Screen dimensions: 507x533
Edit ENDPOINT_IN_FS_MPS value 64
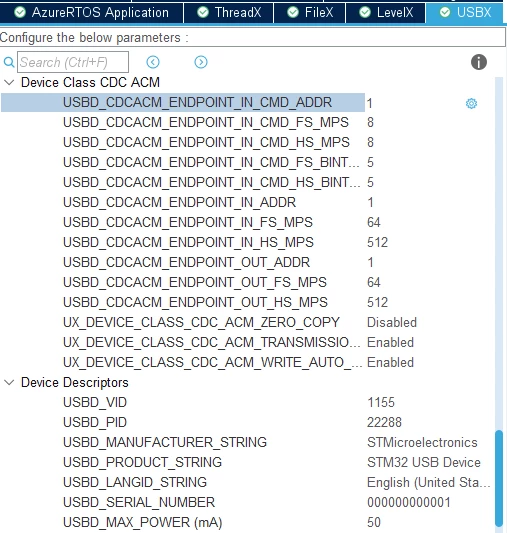pos(374,223)
